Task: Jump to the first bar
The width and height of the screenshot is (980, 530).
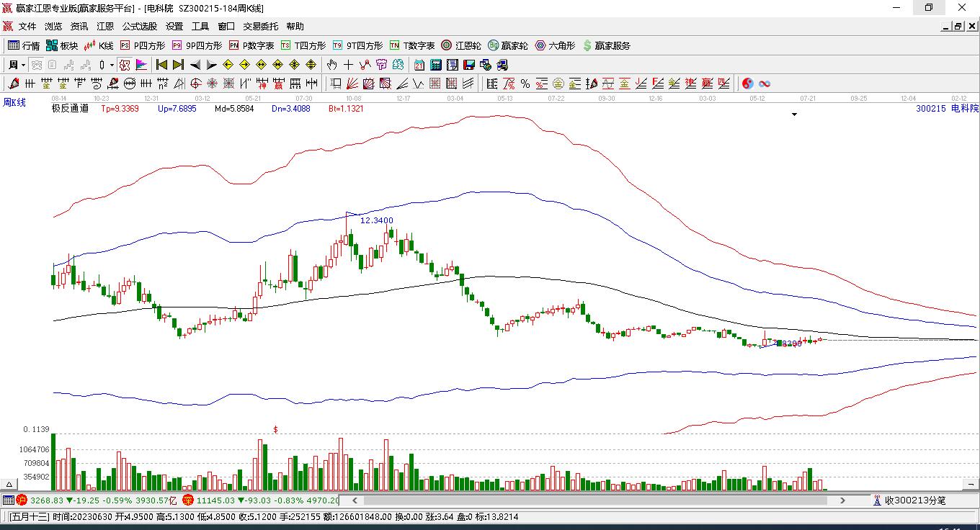Action: pos(162,65)
